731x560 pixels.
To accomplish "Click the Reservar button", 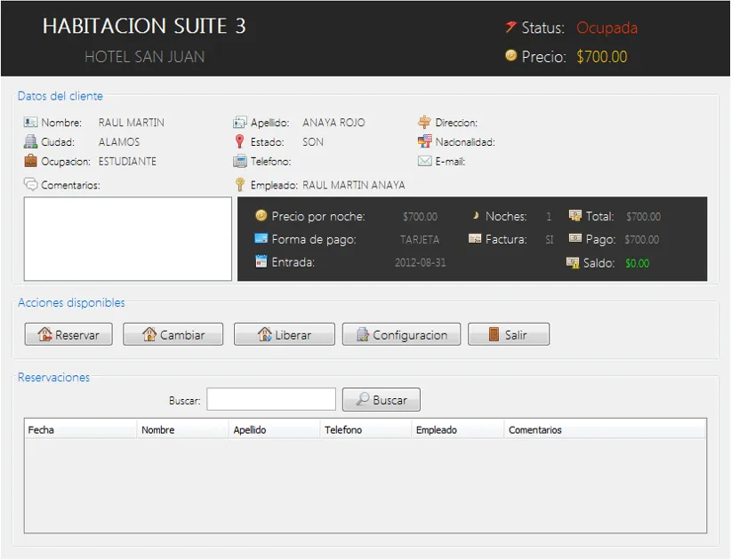I will pos(68,334).
